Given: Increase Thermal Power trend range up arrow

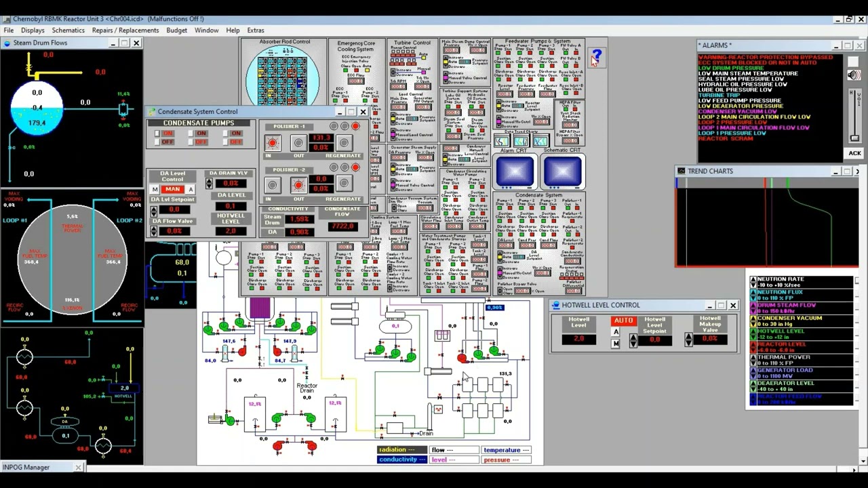Looking at the screenshot, I should tap(753, 357).
